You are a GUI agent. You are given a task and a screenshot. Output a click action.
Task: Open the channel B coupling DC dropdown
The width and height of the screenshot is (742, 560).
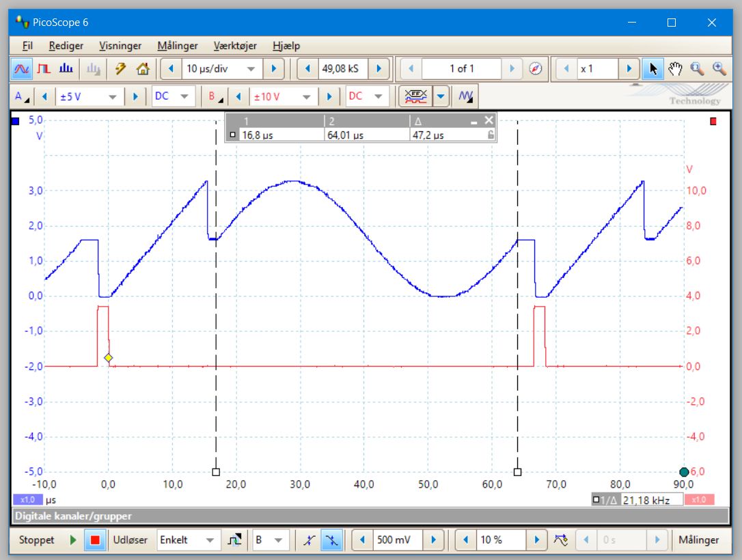(x=368, y=96)
